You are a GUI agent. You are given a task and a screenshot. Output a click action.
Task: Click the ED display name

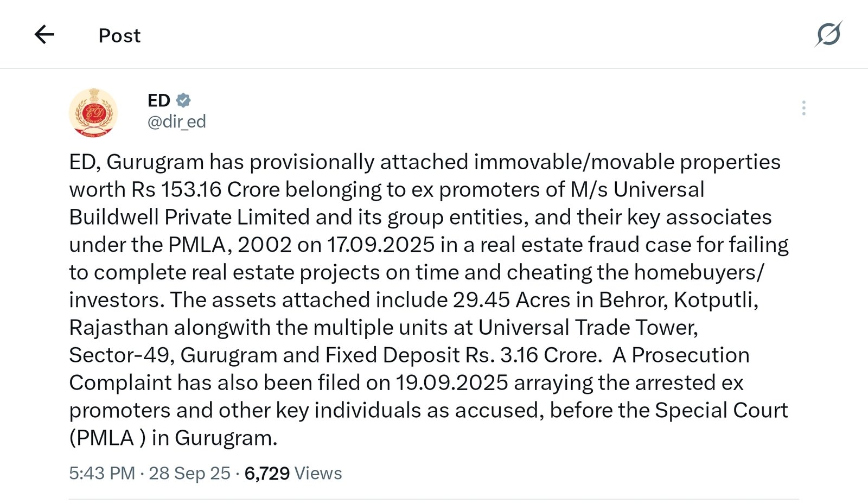tap(158, 100)
